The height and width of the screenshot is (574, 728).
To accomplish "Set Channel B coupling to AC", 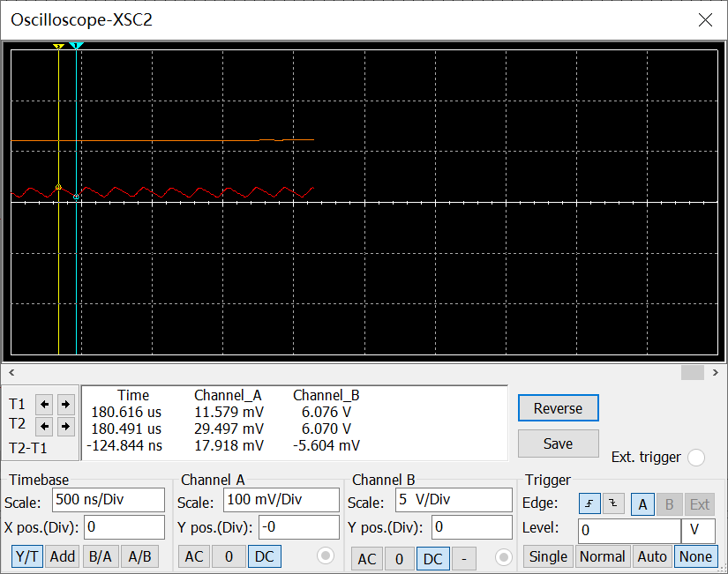I will pos(367,559).
